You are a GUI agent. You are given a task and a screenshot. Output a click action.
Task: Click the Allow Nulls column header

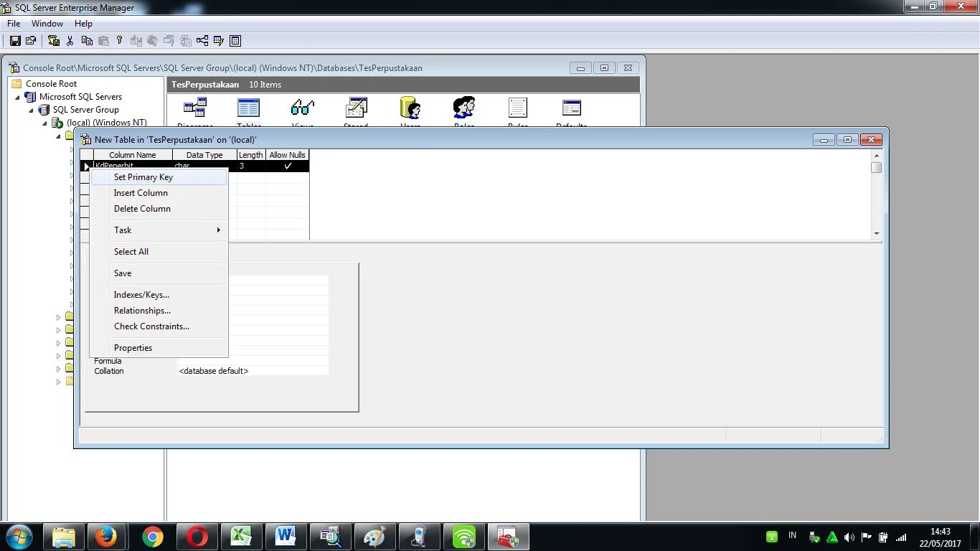[x=288, y=155]
